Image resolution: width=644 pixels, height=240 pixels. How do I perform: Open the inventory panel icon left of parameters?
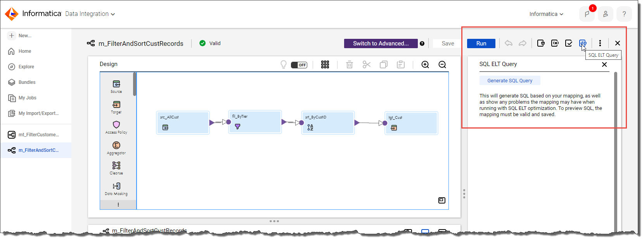541,43
